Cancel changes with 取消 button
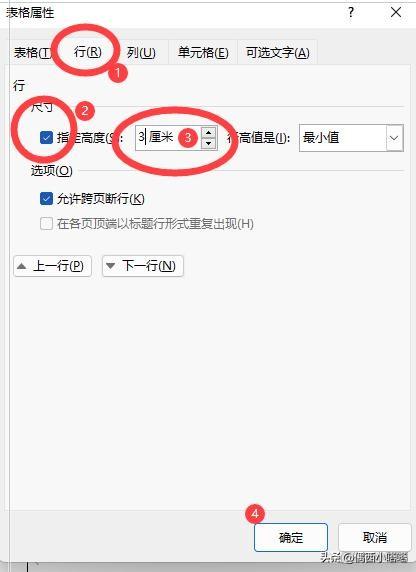This screenshot has width=416, height=572. click(375, 537)
